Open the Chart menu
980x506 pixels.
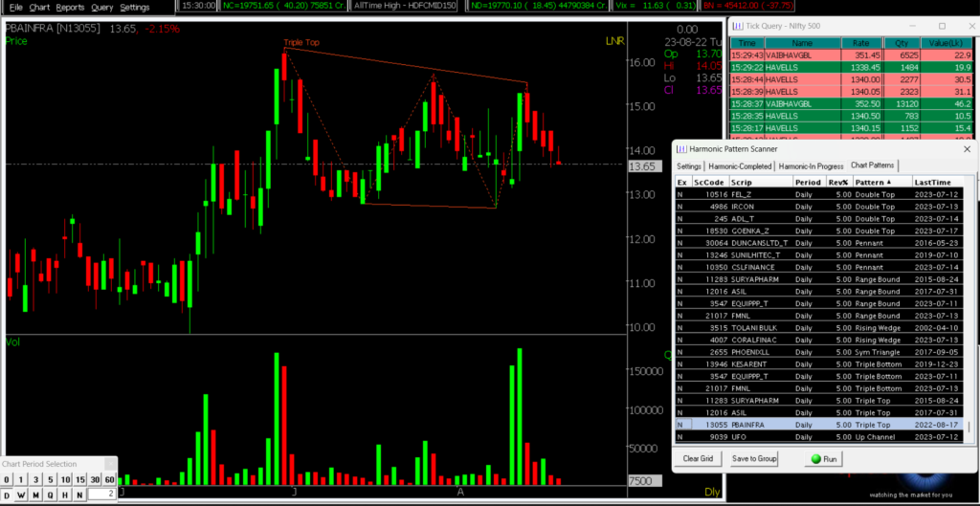39,8
